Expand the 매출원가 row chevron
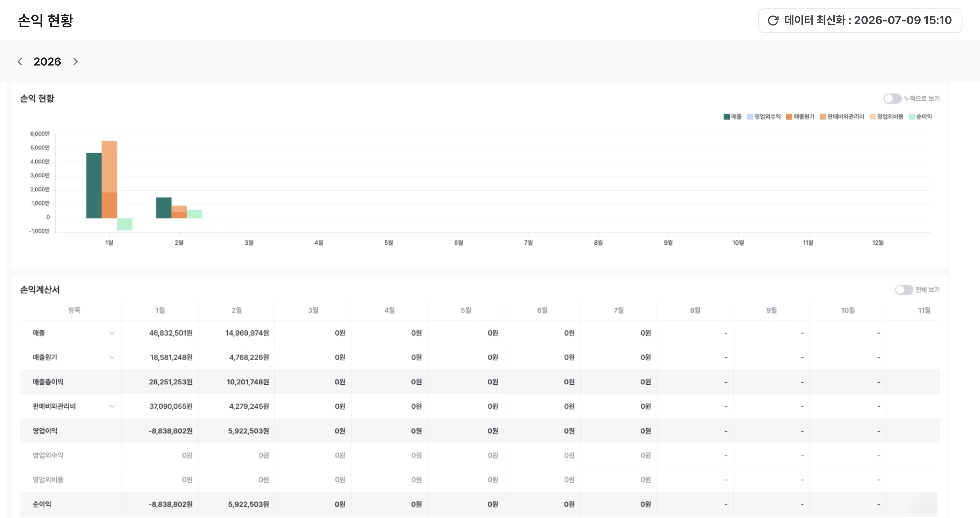Viewport: 980px width, 518px height. click(x=112, y=358)
